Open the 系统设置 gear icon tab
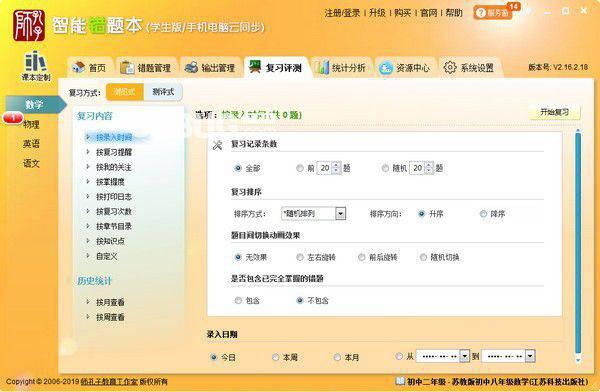This screenshot has height=392, width=600. [469, 68]
